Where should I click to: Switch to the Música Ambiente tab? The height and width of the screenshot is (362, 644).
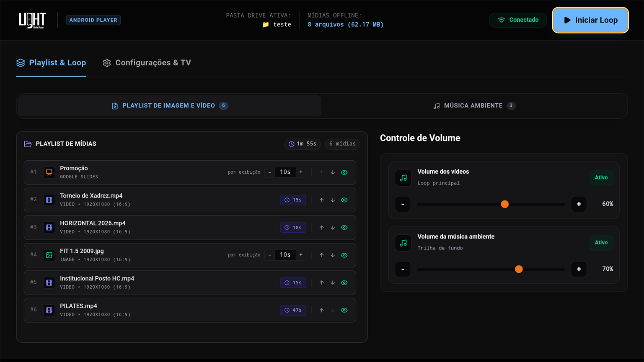pyautogui.click(x=474, y=106)
